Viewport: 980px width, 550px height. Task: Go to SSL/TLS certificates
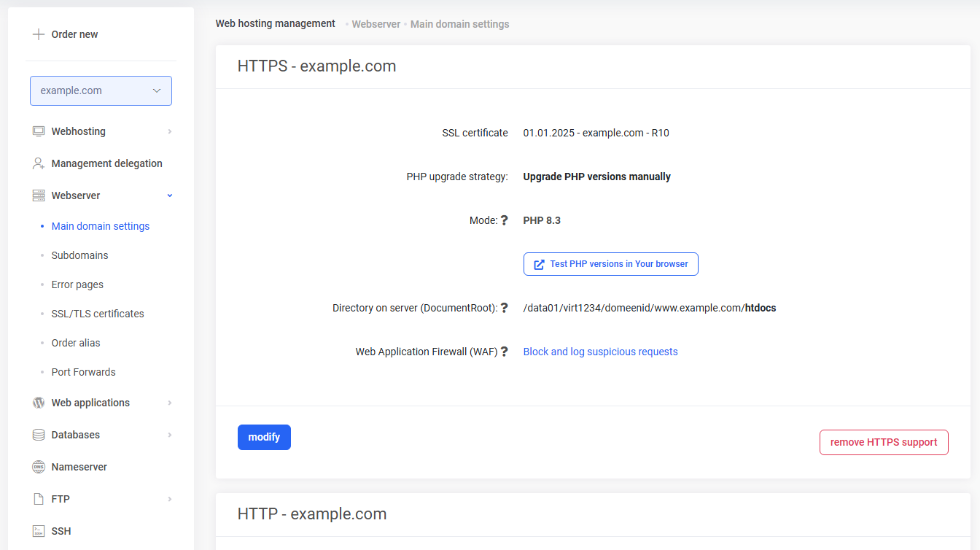pos(98,314)
